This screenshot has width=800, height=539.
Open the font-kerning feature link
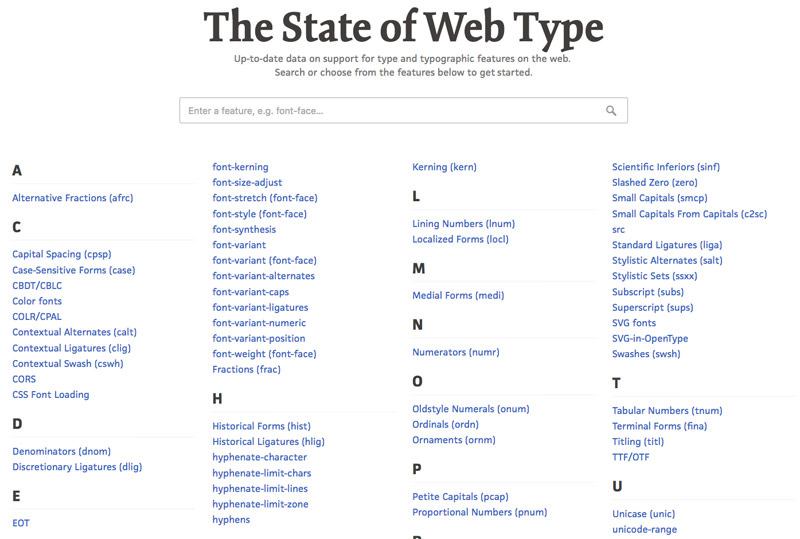pyautogui.click(x=240, y=167)
